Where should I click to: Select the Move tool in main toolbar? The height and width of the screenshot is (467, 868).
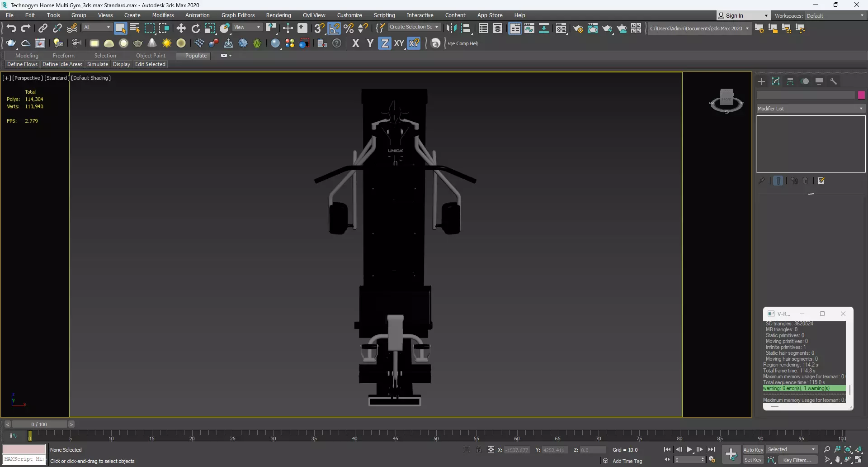(x=181, y=29)
